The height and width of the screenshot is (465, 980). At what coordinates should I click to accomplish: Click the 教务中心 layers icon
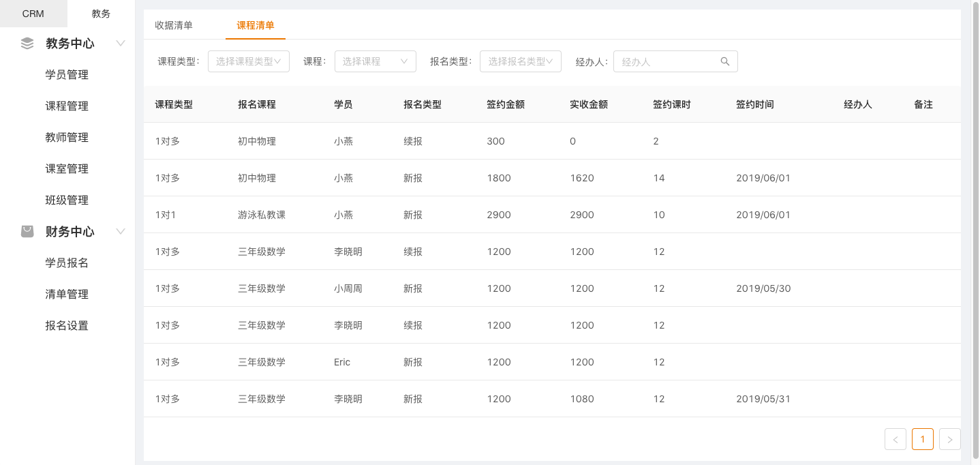(27, 44)
